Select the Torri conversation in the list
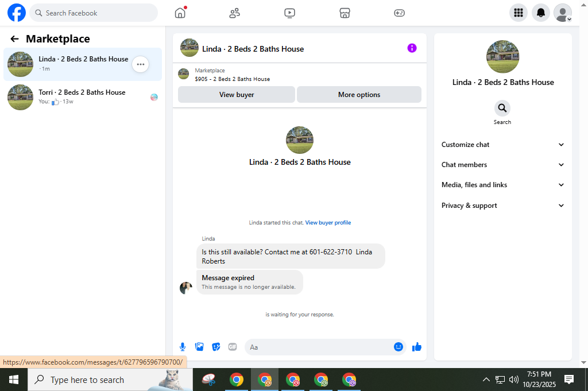 tap(83, 97)
